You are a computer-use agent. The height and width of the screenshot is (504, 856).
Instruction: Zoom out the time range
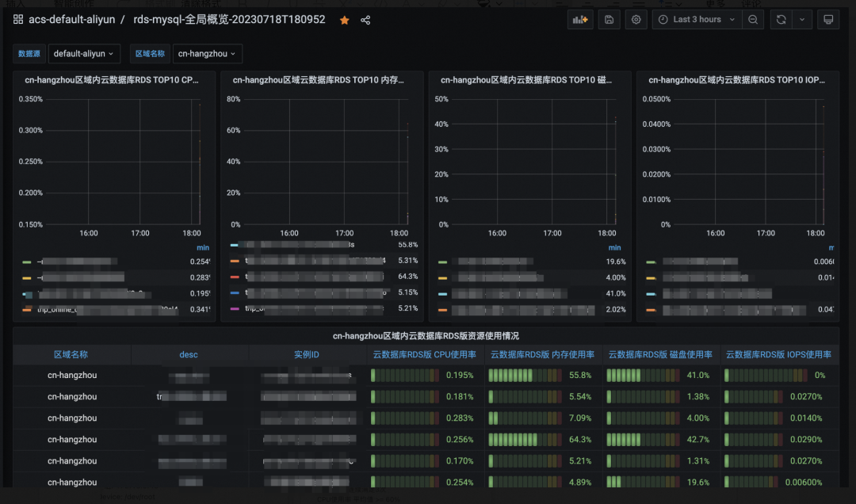click(753, 20)
